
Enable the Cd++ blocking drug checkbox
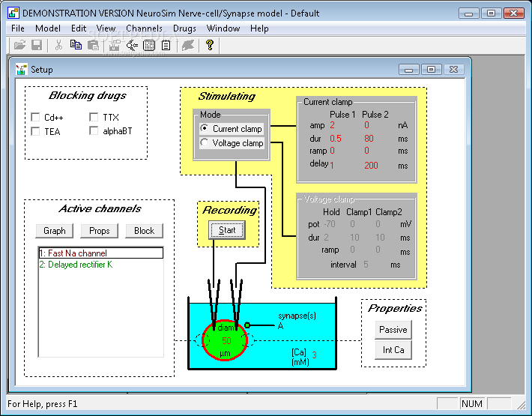click(x=35, y=117)
